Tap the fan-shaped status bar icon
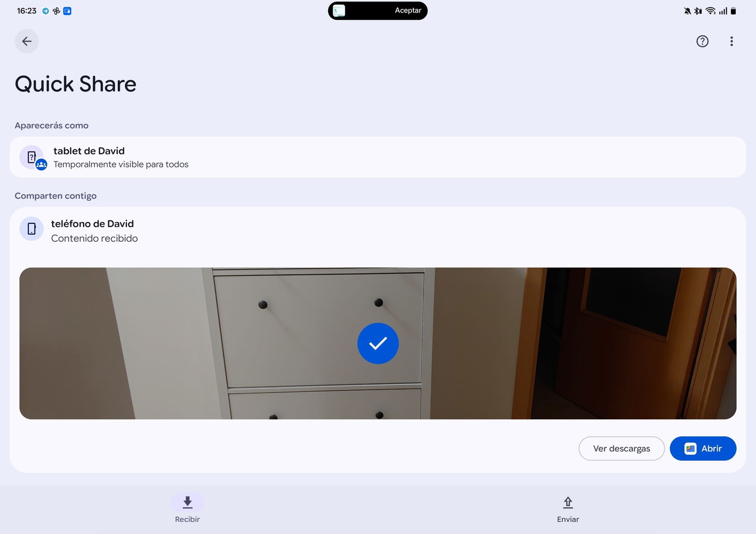This screenshot has height=534, width=756. [x=56, y=11]
